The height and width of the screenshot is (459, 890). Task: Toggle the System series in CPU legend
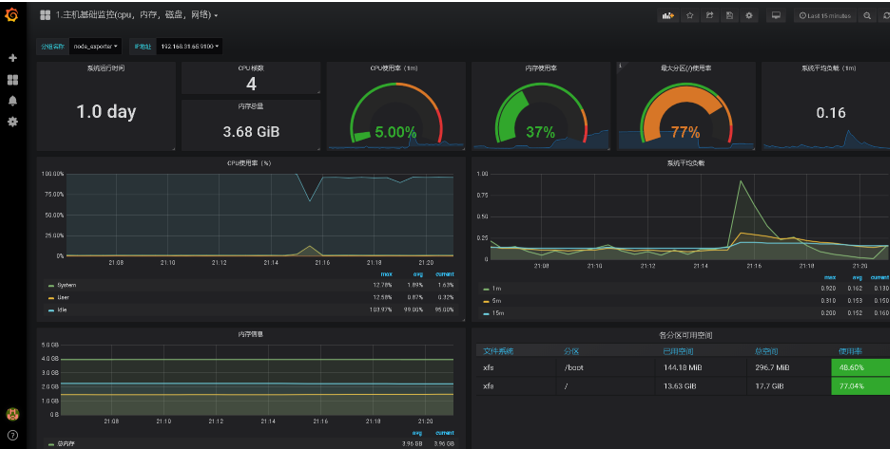click(66, 285)
